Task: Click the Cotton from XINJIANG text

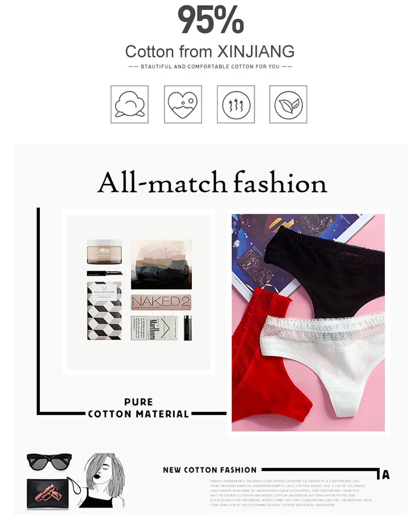Action: tap(209, 51)
